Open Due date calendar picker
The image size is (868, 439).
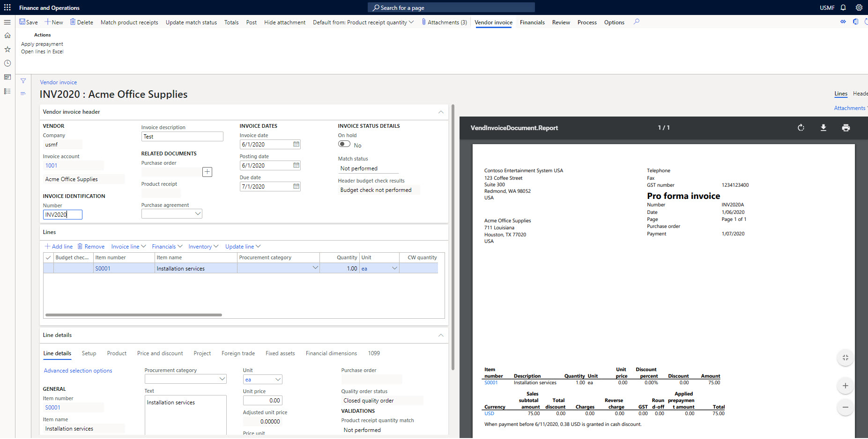[x=296, y=186]
